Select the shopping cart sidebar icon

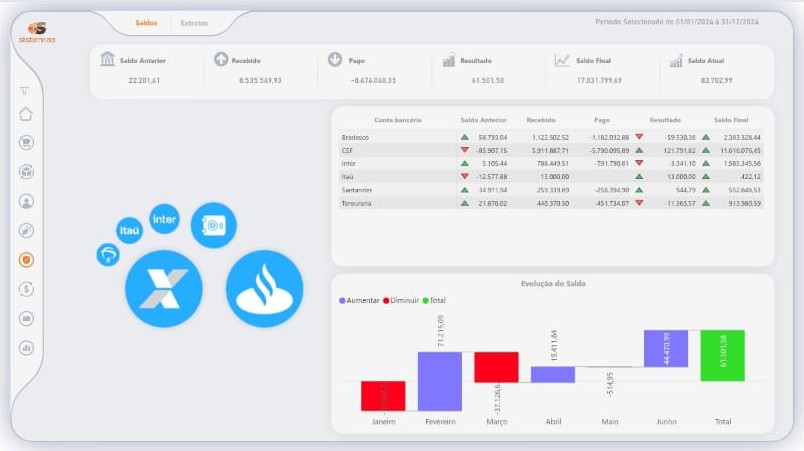click(26, 142)
